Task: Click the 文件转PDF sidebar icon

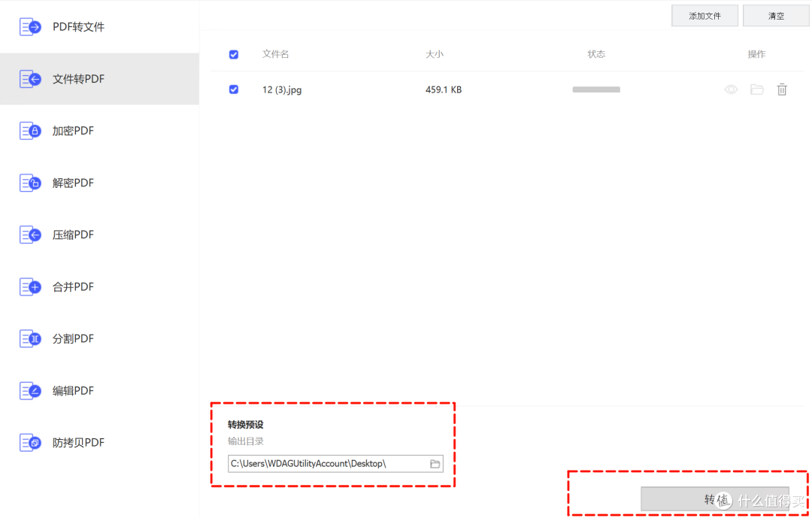Action: (30, 79)
